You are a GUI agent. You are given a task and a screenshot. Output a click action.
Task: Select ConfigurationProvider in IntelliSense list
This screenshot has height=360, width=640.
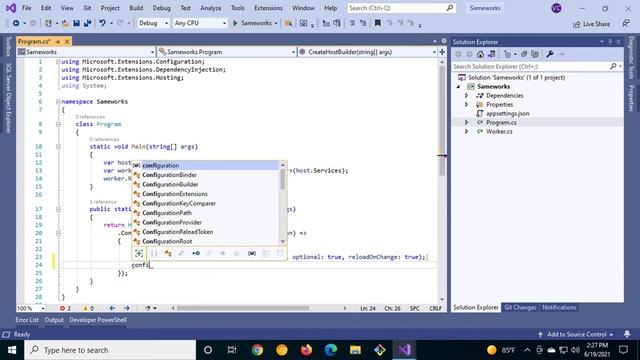click(x=172, y=222)
